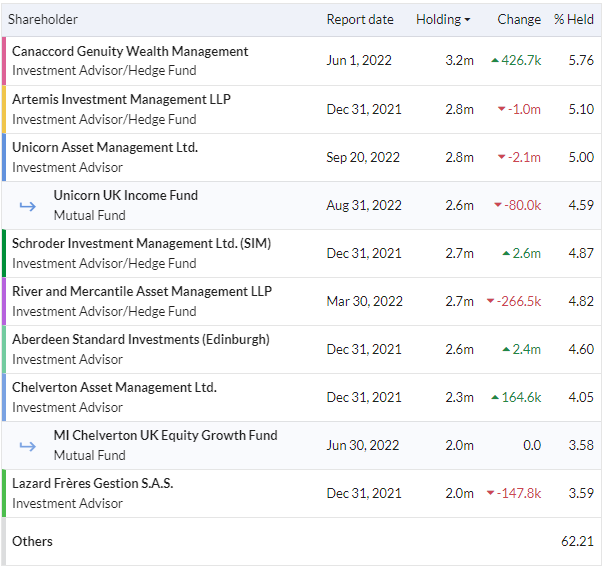Select report date Aug 31, 2022
The image size is (604, 570).
coord(364,205)
